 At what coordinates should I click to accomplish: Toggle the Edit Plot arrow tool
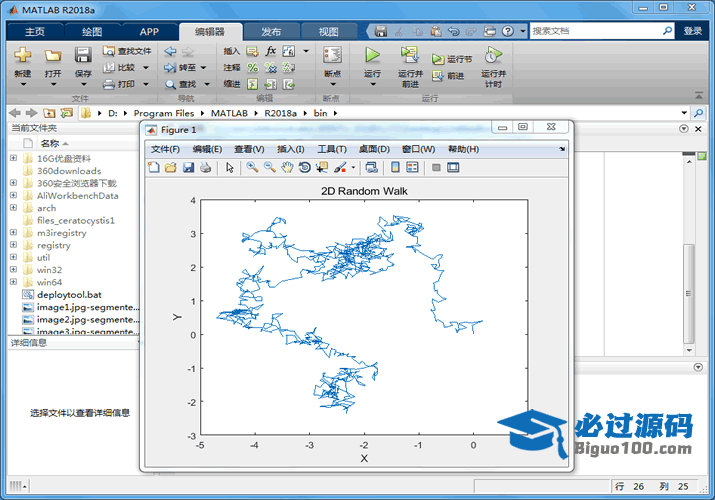(x=230, y=167)
